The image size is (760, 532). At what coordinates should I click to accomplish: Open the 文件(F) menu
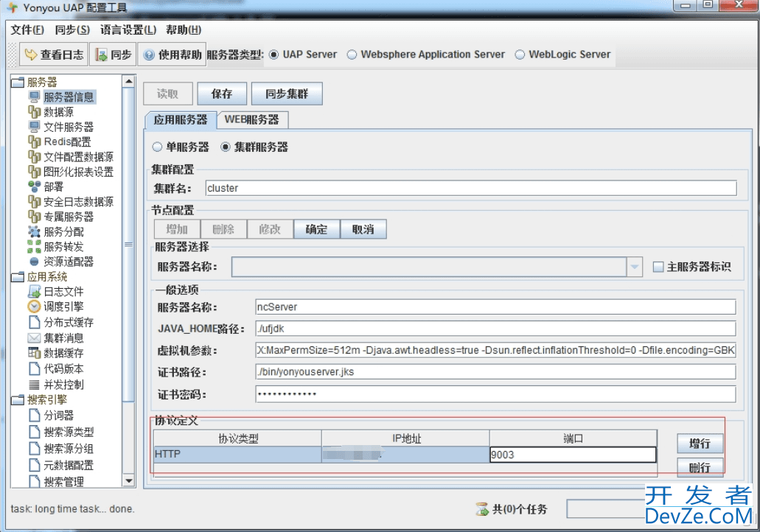coord(27,30)
